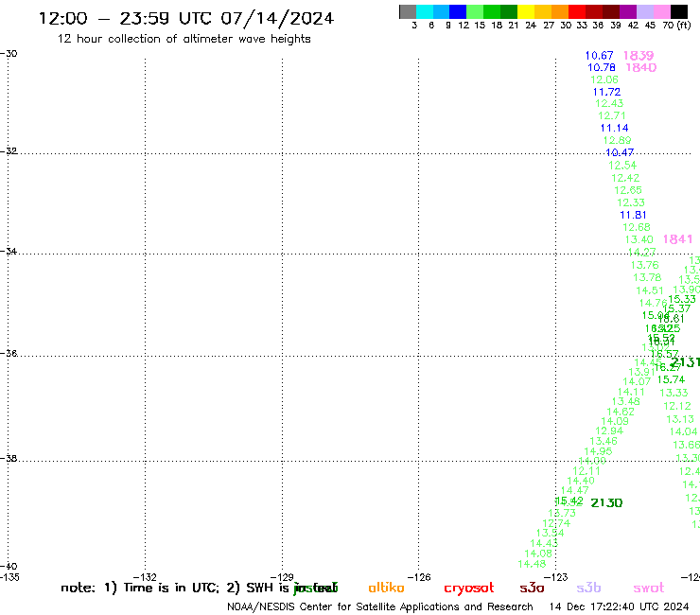Pick the pink swatch near the legend end
700x615 pixels.
tap(662, 11)
